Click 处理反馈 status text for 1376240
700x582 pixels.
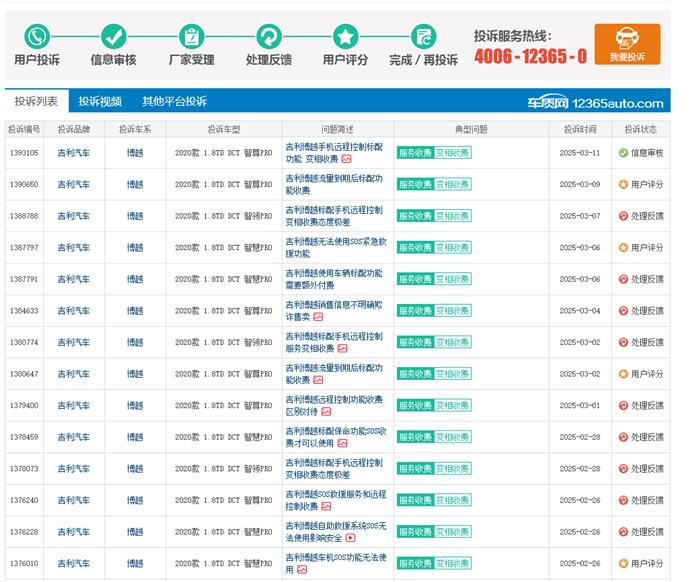647,500
